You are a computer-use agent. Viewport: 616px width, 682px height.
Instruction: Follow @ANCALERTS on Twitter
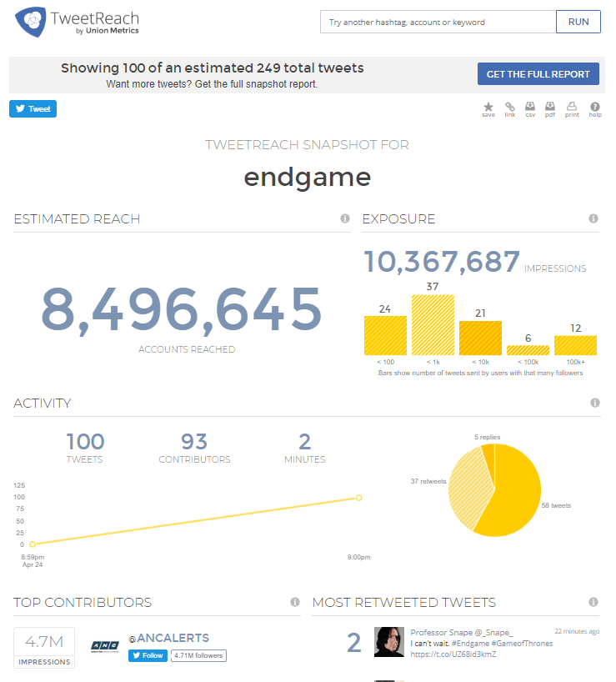point(148,655)
